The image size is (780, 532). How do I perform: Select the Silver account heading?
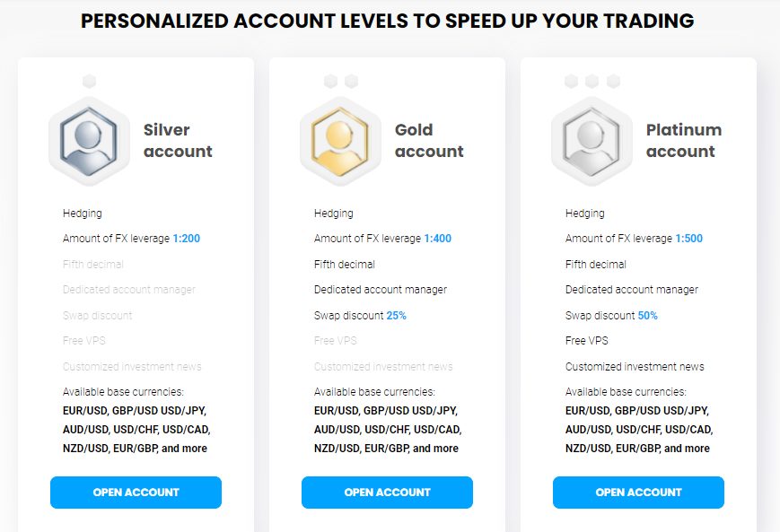pos(178,141)
